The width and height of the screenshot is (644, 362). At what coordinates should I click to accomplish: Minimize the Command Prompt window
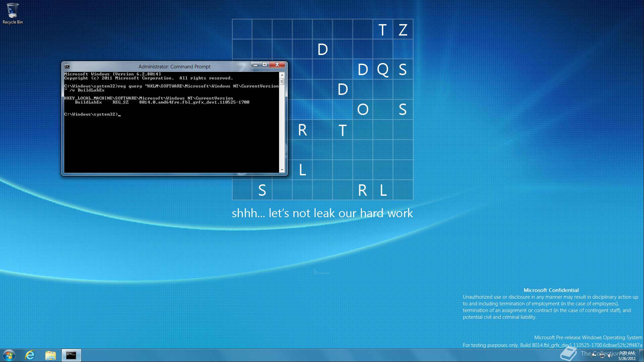255,64
